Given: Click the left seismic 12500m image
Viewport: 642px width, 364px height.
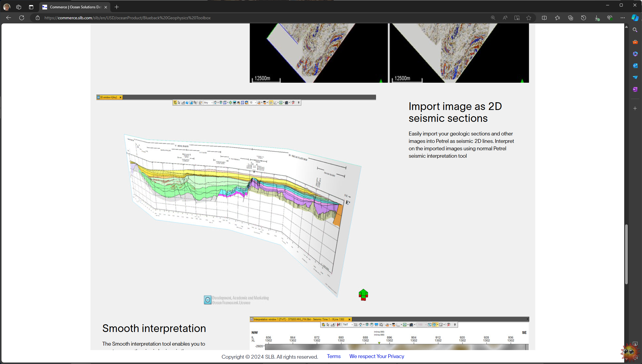Looking at the screenshot, I should click(319, 53).
